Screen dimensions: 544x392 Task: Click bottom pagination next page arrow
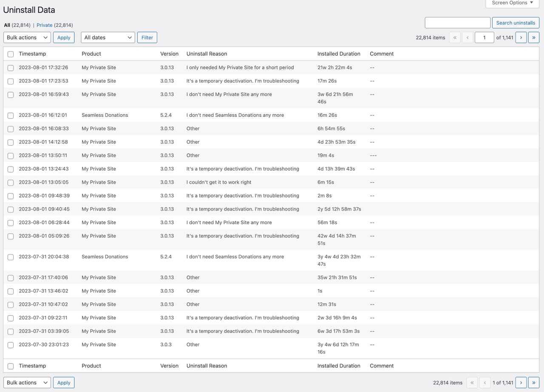point(521,383)
